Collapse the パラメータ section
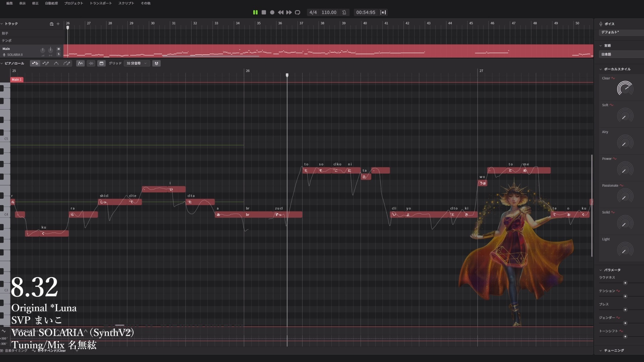Screen dimensions: 644x362 coord(600,270)
